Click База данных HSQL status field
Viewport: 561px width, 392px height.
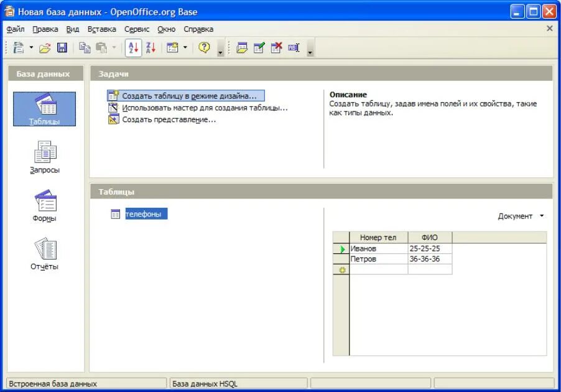coord(239,383)
